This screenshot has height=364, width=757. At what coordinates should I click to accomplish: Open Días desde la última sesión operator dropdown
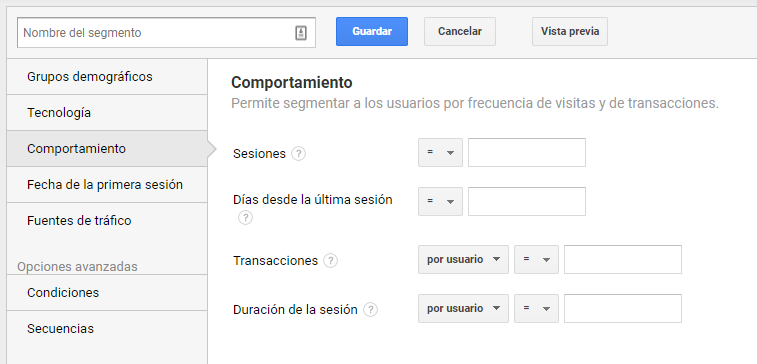click(440, 201)
